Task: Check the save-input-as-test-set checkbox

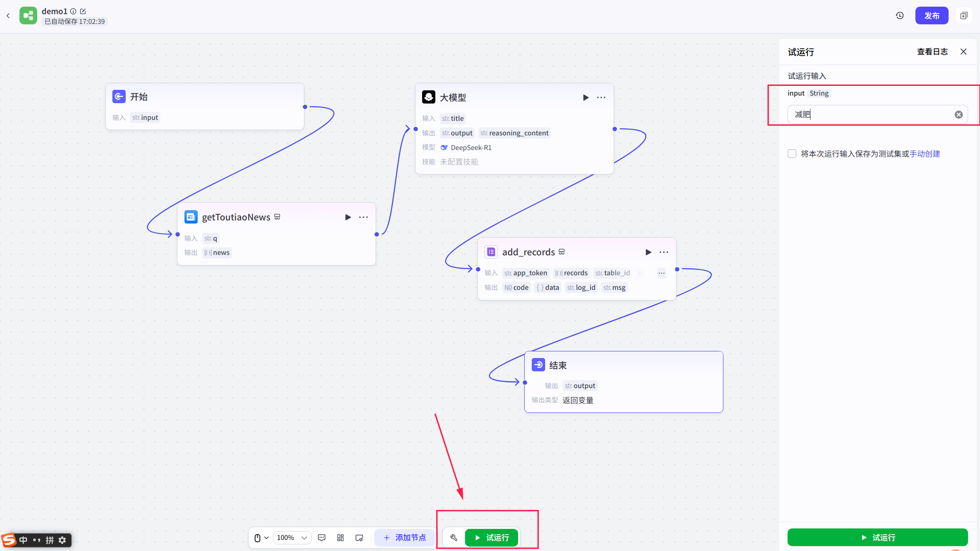Action: [x=792, y=154]
